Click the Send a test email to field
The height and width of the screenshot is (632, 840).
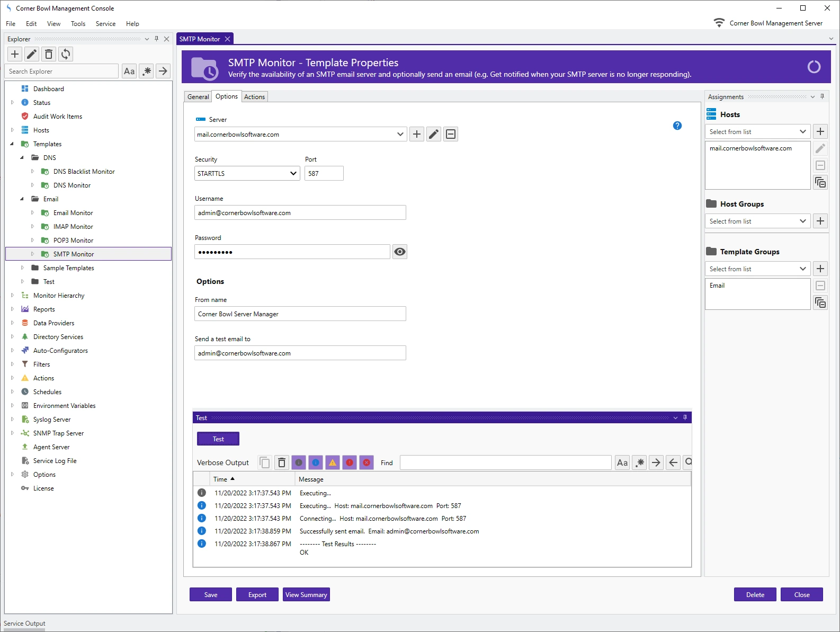coord(300,353)
